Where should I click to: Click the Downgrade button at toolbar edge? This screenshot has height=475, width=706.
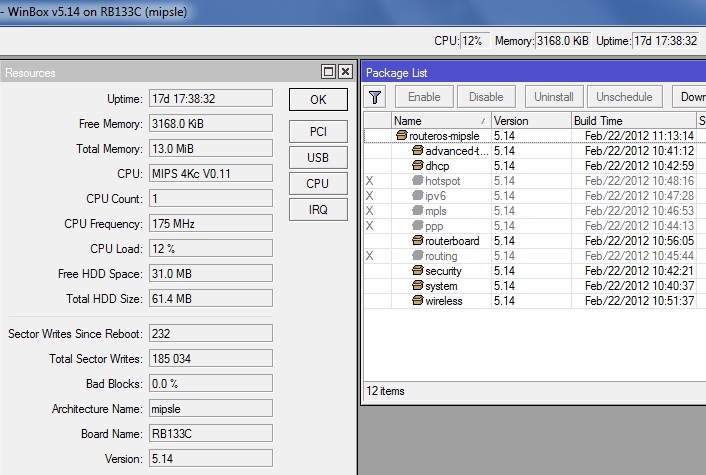[x=689, y=97]
